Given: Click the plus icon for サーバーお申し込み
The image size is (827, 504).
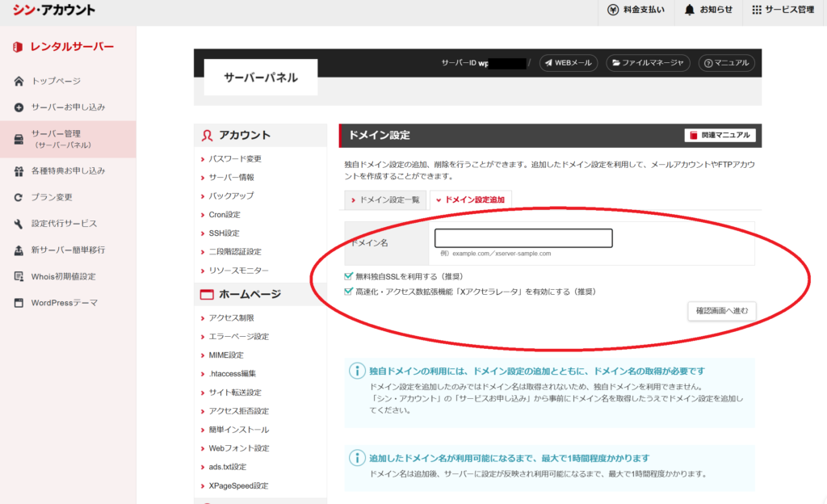Looking at the screenshot, I should (x=19, y=107).
